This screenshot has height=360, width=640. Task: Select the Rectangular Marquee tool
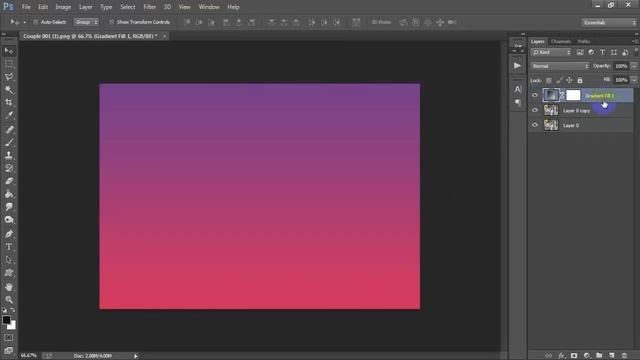9,64
